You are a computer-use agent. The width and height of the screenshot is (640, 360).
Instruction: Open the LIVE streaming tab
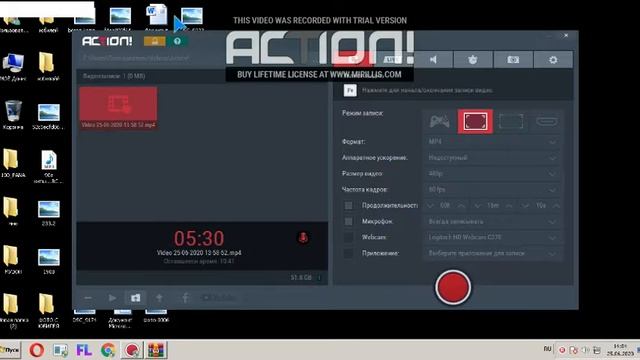coord(392,60)
